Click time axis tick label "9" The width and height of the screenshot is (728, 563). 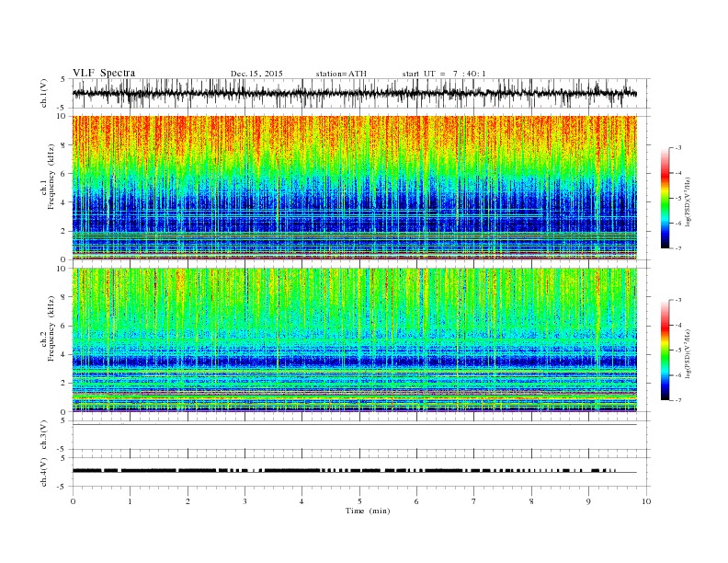tap(588, 501)
